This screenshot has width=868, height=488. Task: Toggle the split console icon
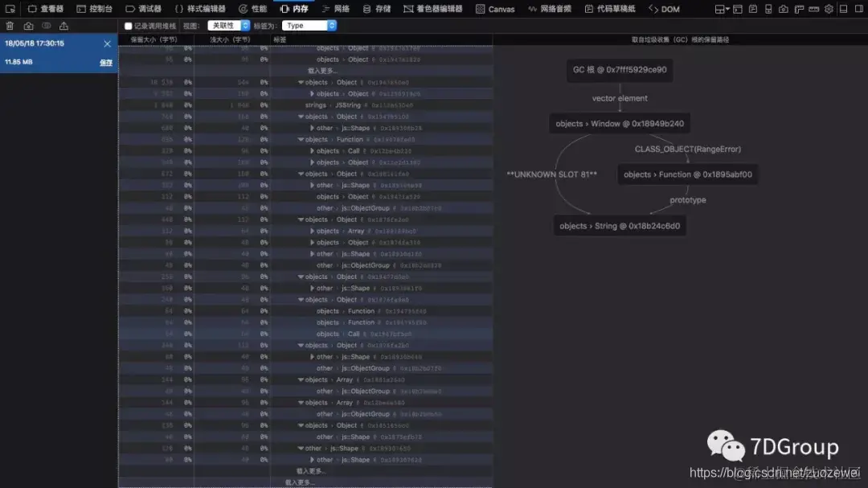tap(738, 9)
